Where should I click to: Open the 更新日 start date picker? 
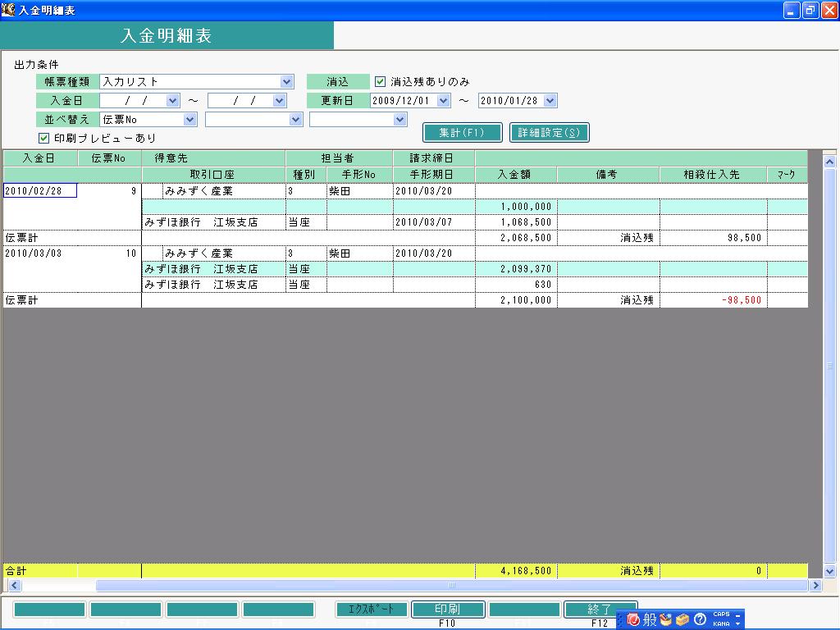[x=443, y=101]
